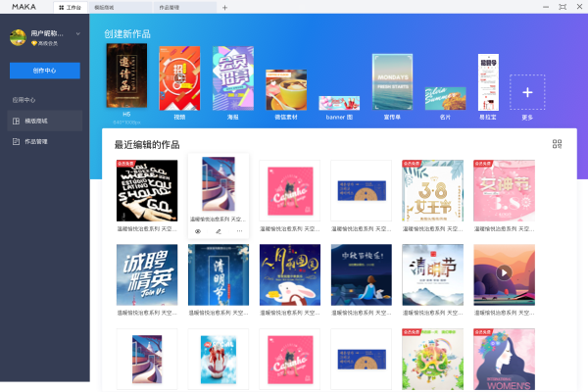Click the 高级会员 membership badge
The width and height of the screenshot is (588, 392).
(x=45, y=43)
